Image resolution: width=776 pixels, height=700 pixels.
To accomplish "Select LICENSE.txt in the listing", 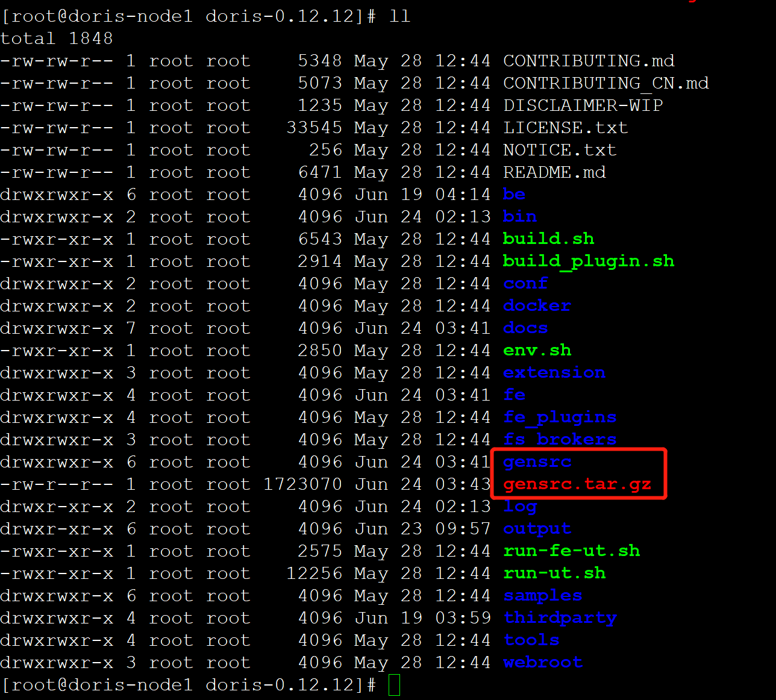I will coord(566,128).
